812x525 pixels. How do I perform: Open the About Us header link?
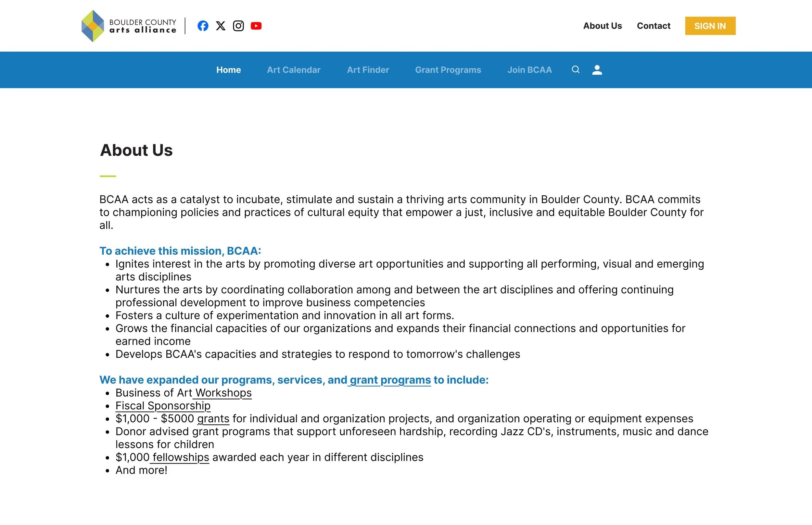pos(602,26)
